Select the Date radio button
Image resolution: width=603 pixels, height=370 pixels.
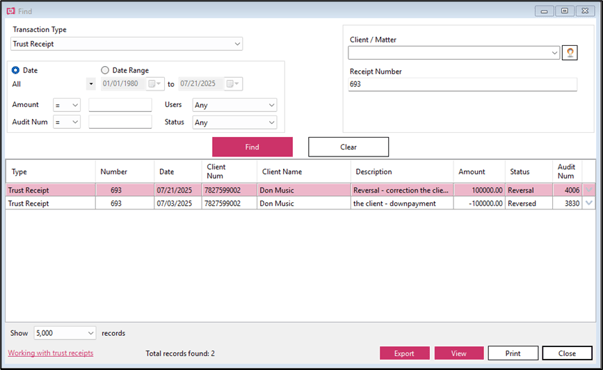(x=15, y=70)
